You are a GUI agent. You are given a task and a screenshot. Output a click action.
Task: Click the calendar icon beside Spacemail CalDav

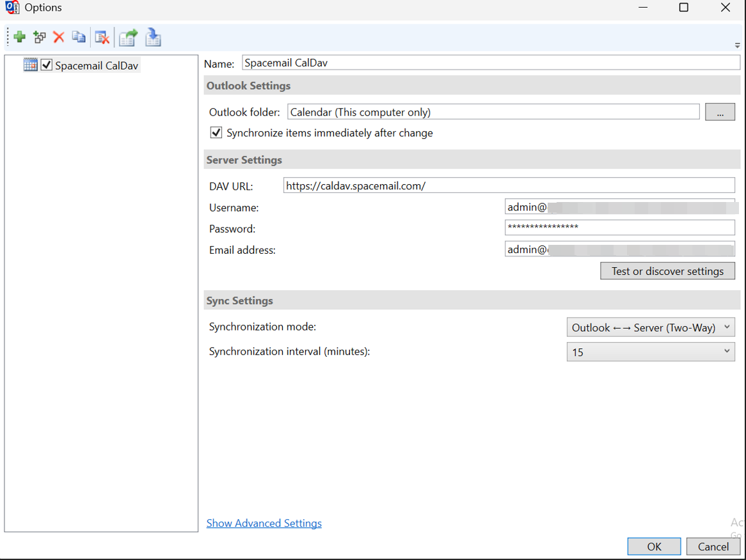(x=29, y=65)
